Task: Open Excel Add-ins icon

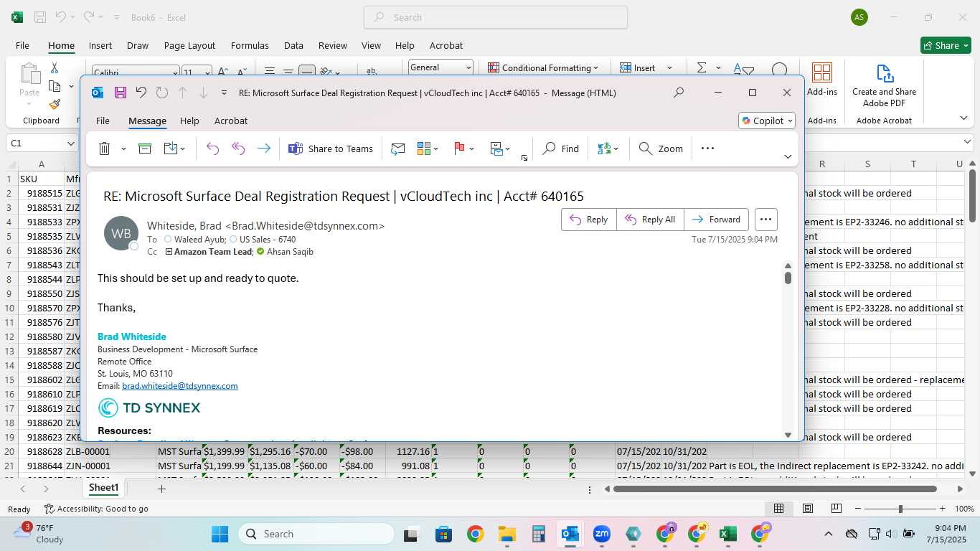Action: point(822,79)
